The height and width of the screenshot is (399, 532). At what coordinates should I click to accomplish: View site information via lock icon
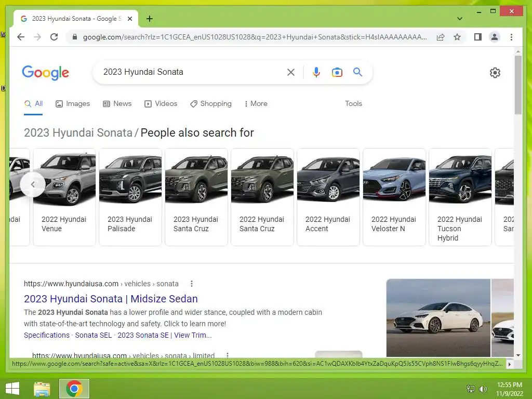[75, 37]
